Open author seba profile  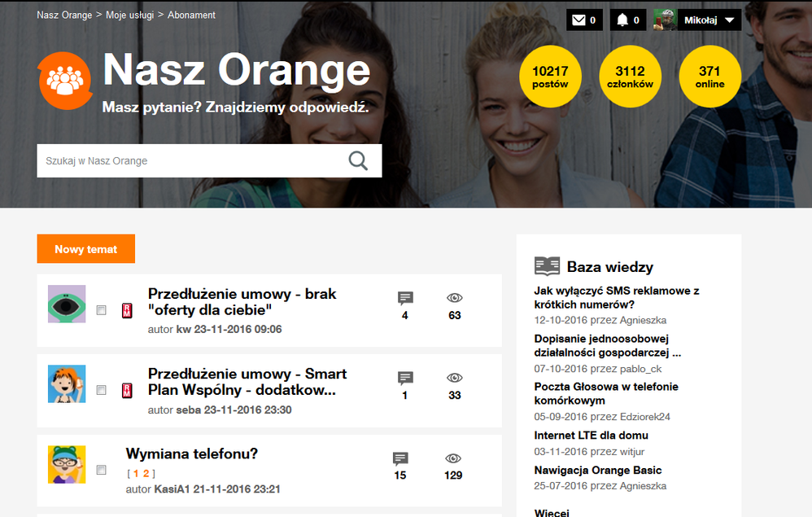[x=189, y=410]
